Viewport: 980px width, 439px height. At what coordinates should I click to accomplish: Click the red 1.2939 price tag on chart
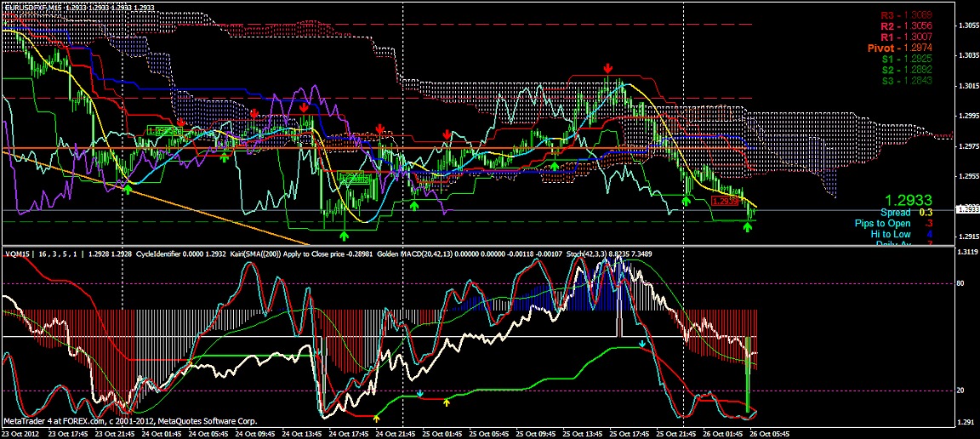tap(725, 201)
